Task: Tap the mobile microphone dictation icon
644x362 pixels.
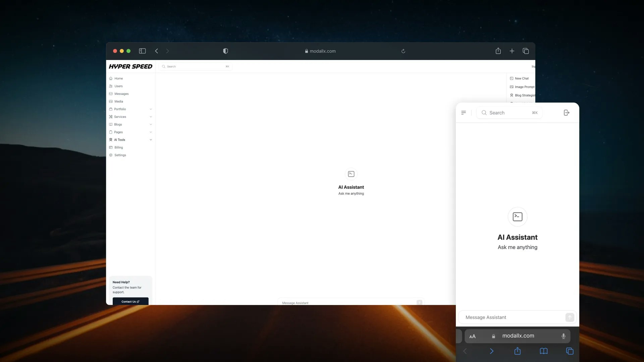Action: point(563,336)
